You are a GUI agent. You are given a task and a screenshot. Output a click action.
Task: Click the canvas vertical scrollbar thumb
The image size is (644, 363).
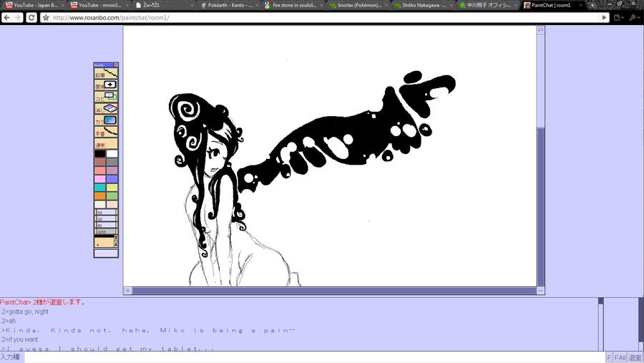[540, 206]
